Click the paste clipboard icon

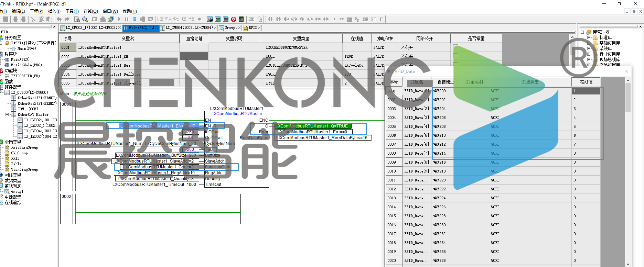click(x=49, y=19)
